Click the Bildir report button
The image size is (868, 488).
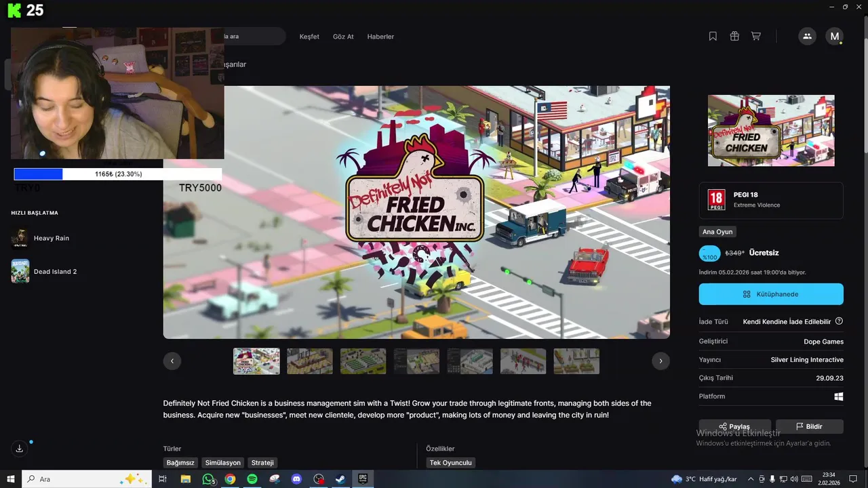[810, 426]
